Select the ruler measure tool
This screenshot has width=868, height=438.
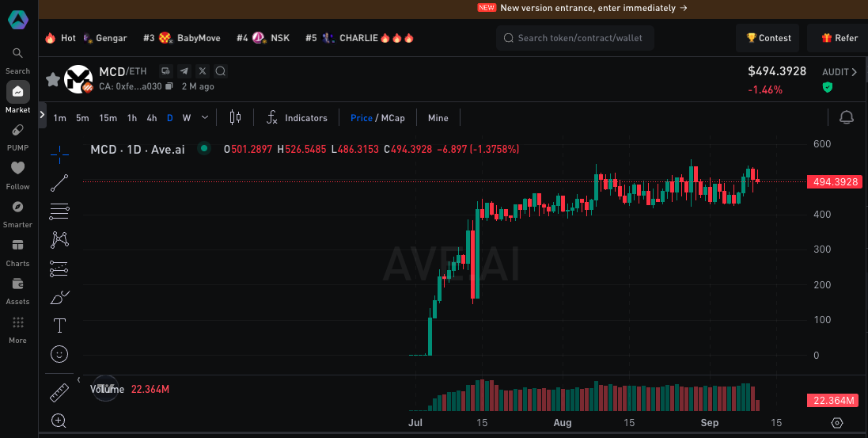pyautogui.click(x=59, y=393)
